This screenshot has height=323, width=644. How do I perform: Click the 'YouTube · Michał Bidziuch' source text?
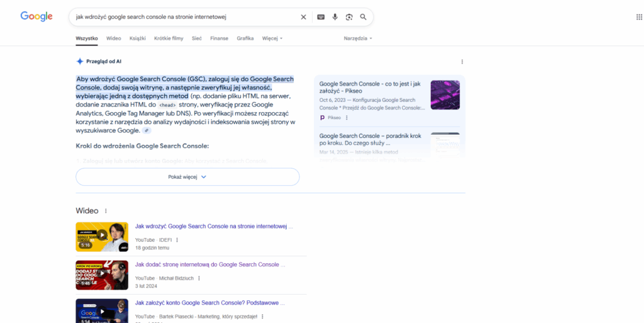click(164, 278)
